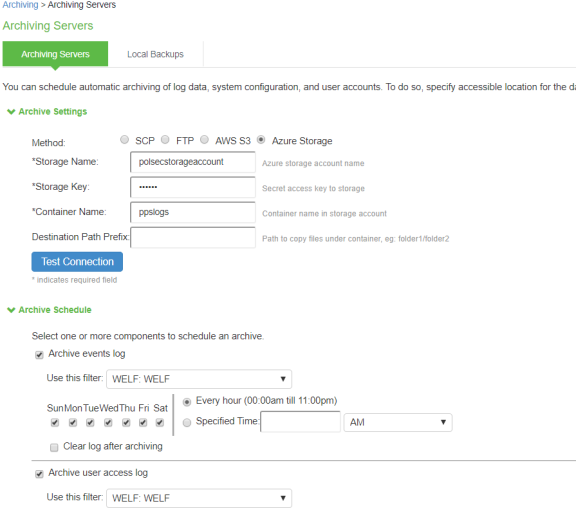Uncheck the Sun day checkbox

(x=55, y=422)
